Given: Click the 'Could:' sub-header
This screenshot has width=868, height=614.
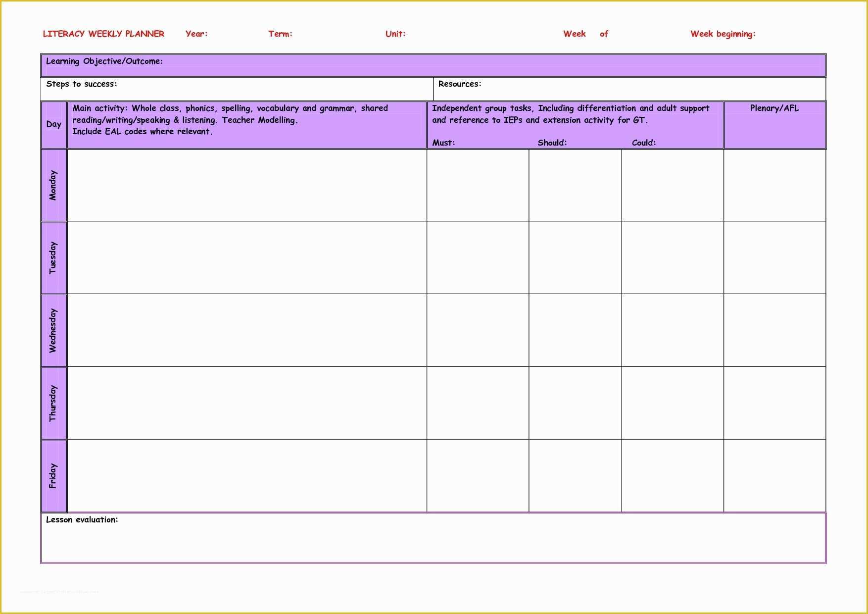Looking at the screenshot, I should (x=644, y=143).
